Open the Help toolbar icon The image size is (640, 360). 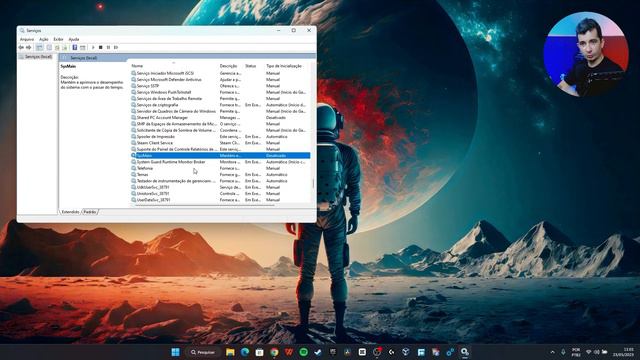point(75,47)
